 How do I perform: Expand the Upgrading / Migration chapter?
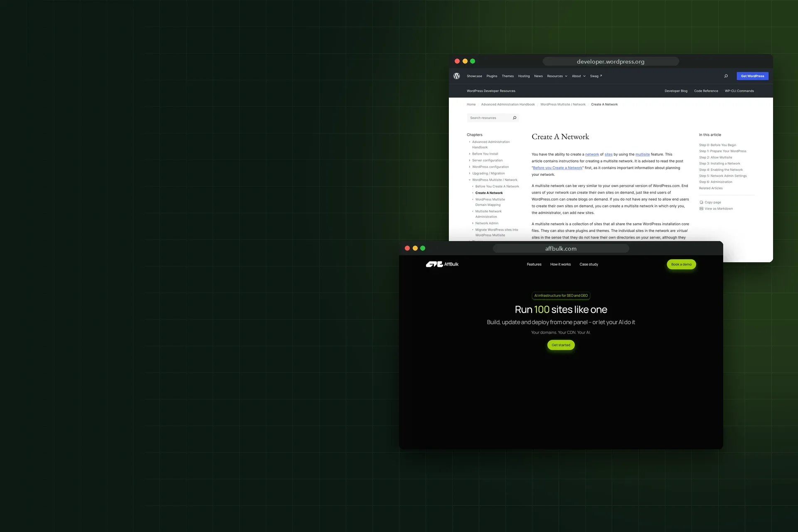[470, 173]
